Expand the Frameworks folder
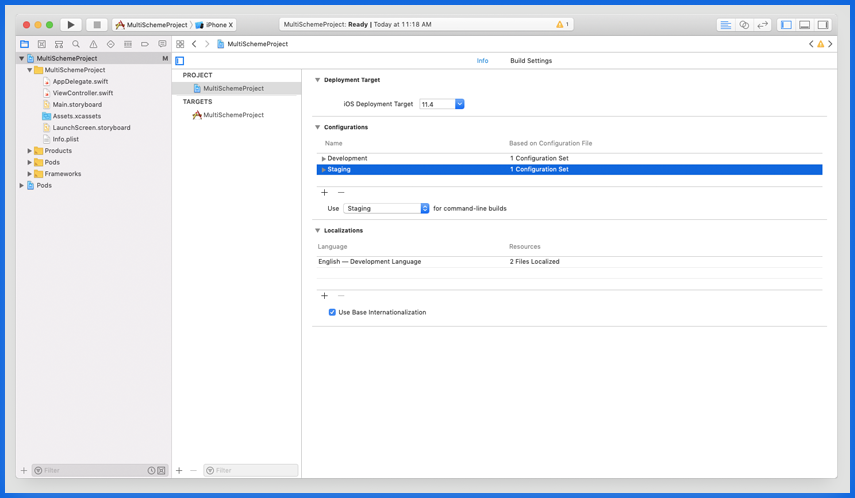The width and height of the screenshot is (855, 498). click(29, 174)
